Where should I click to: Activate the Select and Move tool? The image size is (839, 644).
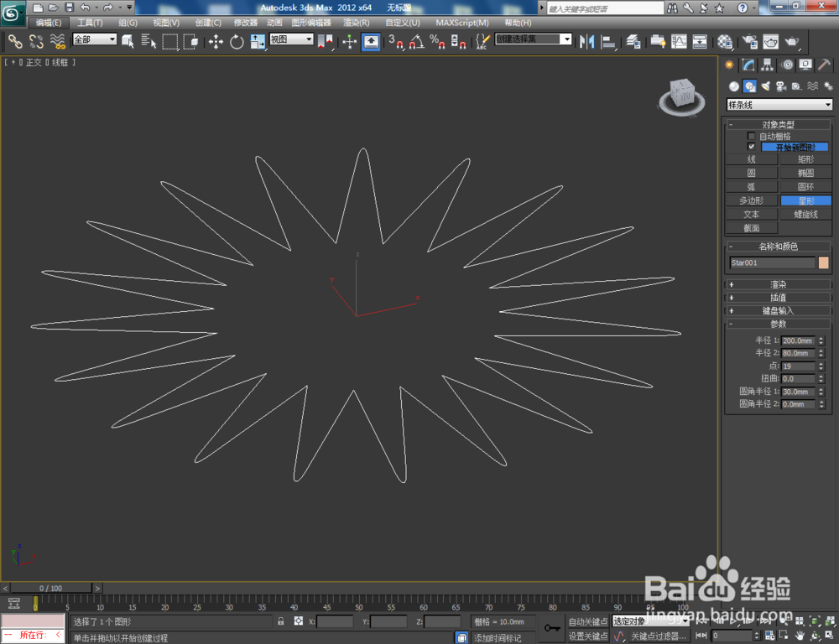[216, 41]
